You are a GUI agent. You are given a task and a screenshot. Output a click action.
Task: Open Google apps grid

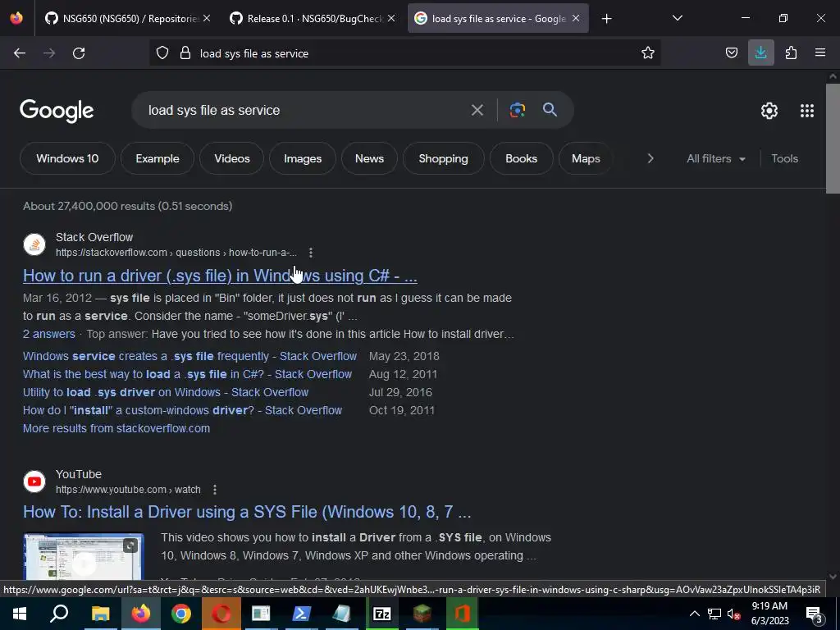point(807,111)
